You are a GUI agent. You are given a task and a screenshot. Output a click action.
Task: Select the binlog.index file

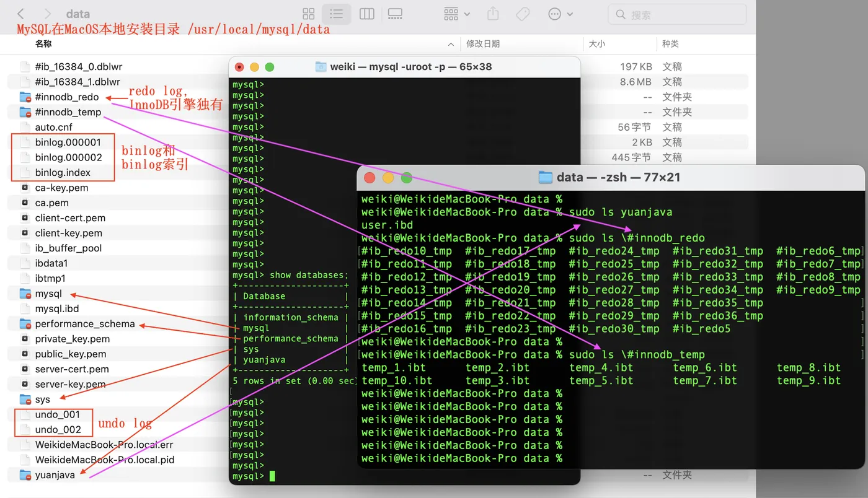tap(63, 173)
